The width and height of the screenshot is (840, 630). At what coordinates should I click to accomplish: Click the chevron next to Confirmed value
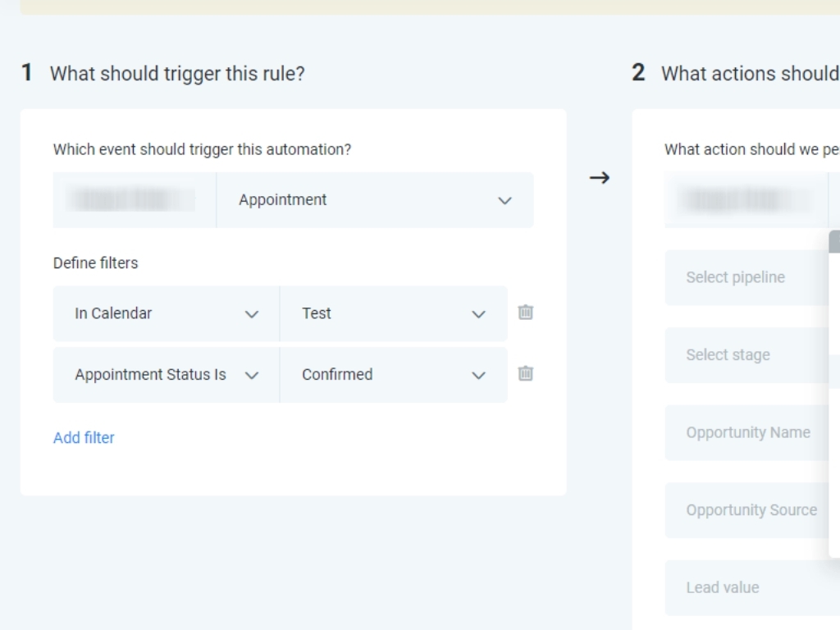tap(478, 376)
